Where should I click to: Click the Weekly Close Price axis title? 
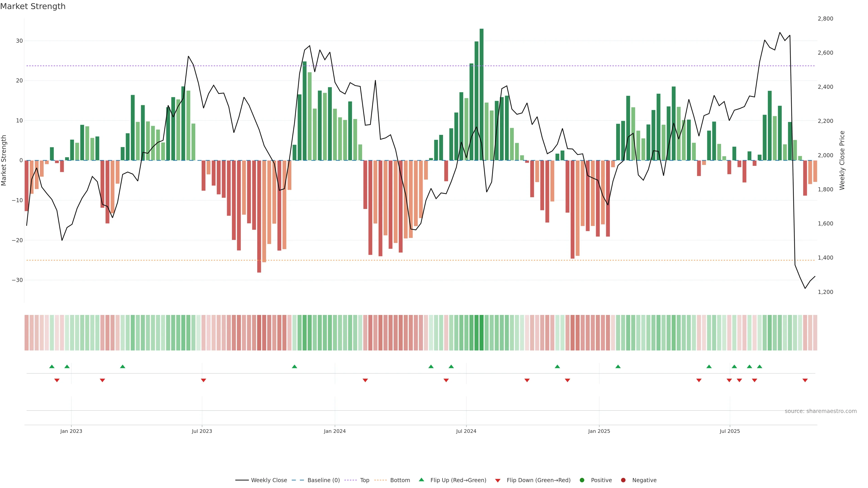point(842,160)
